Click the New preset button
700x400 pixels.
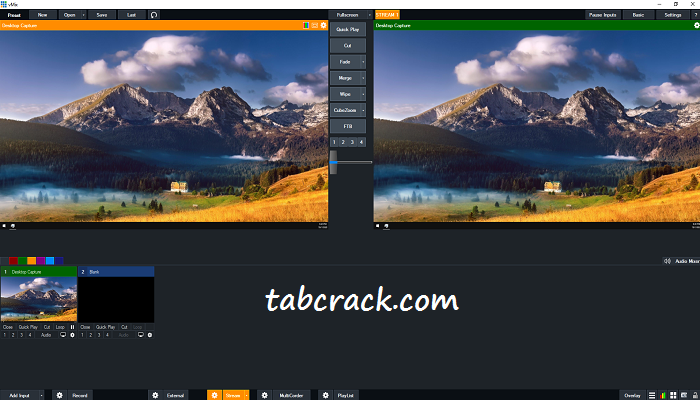pyautogui.click(x=42, y=15)
